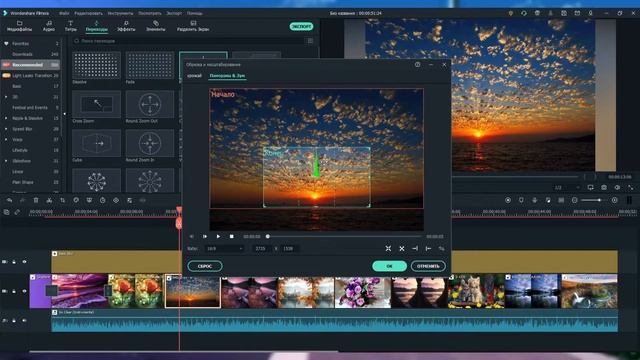640x360 pixels.
Task: Switch to the Аудио tab
Action: click(49, 26)
